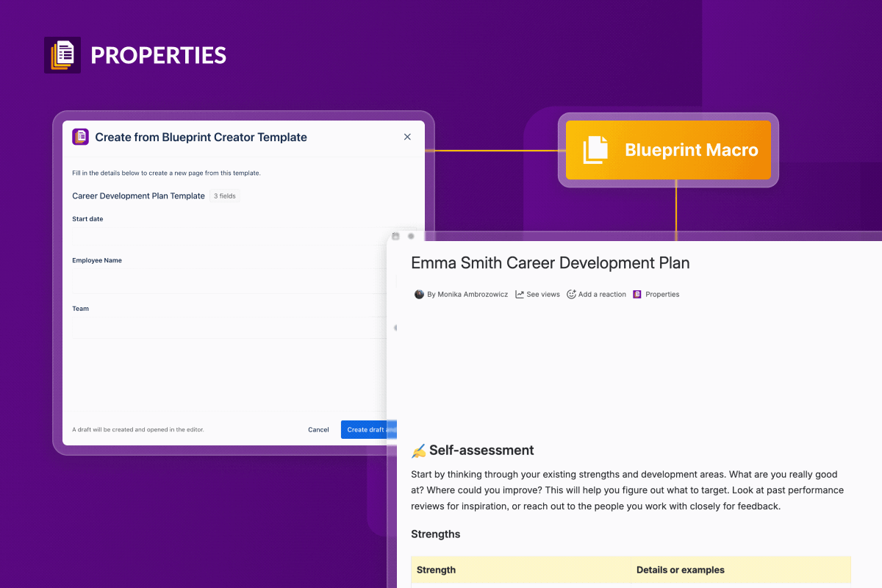Click the chart icon beside See views
882x588 pixels.
click(520, 294)
